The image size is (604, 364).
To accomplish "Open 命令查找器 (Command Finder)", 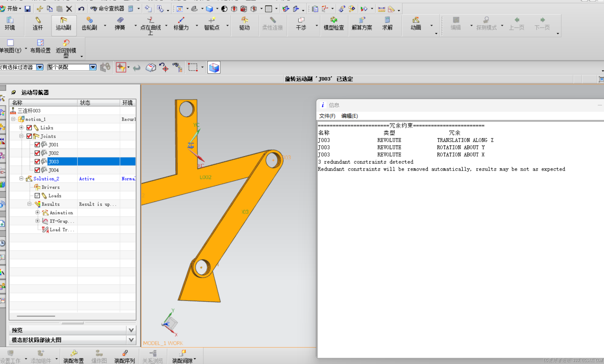I will tap(107, 9).
